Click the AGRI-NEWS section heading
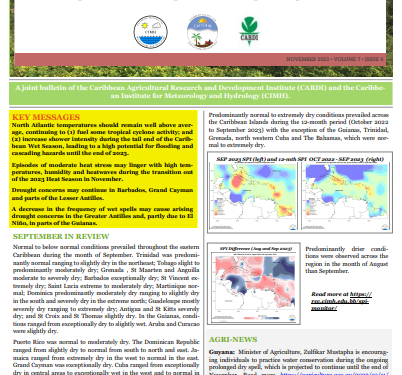 tap(233, 339)
